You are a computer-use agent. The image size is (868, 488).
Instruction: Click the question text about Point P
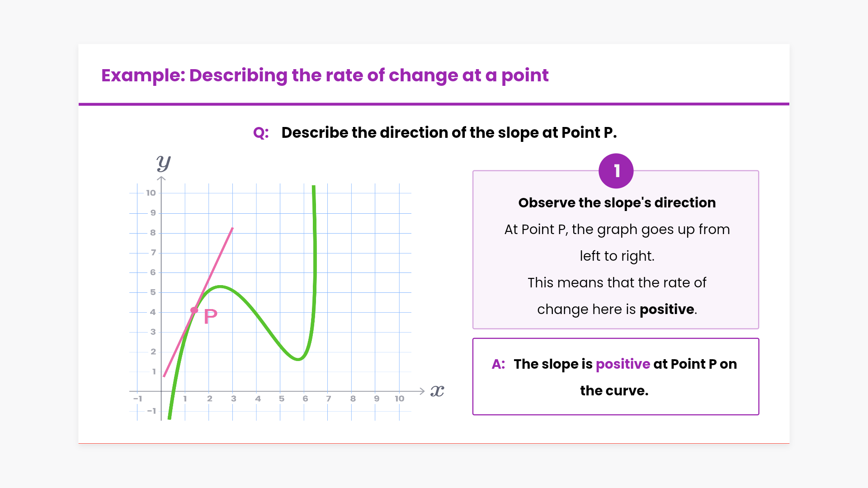coord(449,133)
